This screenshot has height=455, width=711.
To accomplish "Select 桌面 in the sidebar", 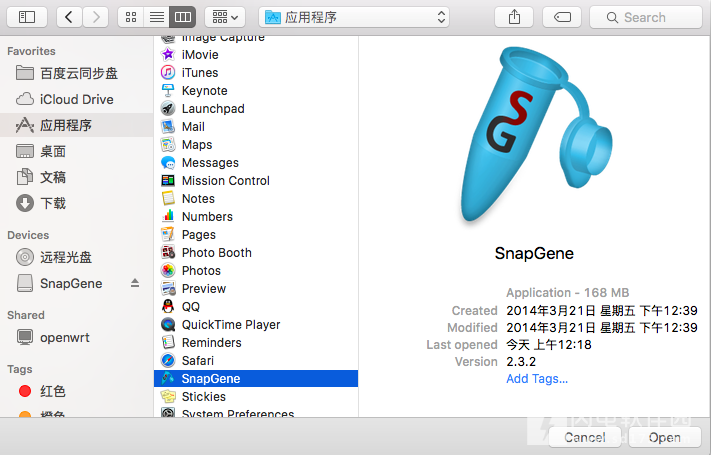I will tap(77, 151).
